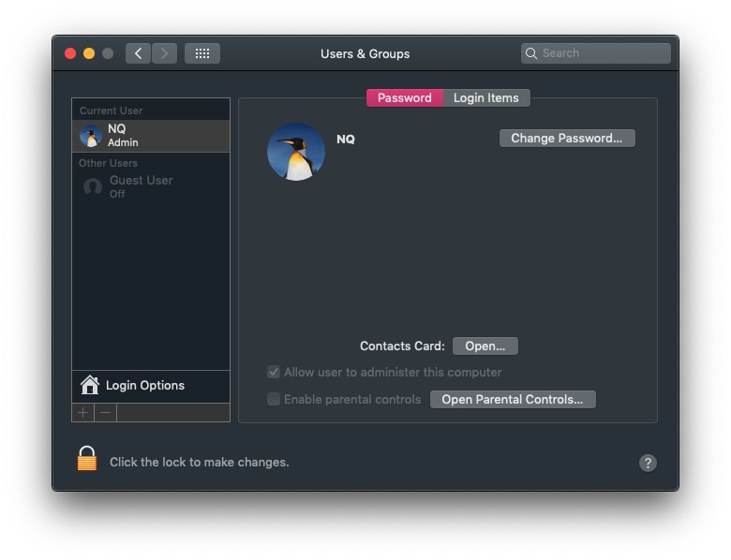Focus the Search field
The image size is (731, 560).
596,53
